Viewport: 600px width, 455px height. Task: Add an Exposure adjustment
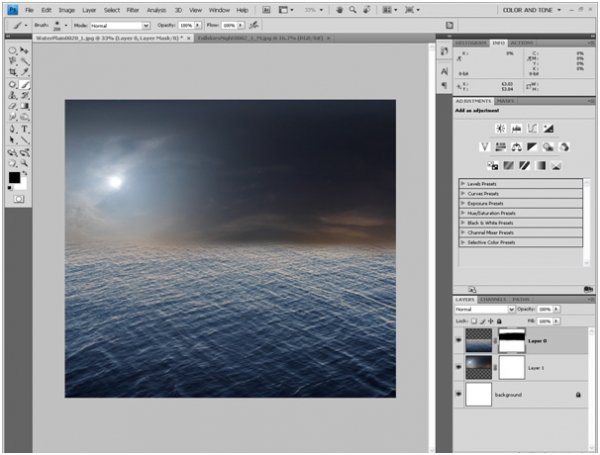548,129
